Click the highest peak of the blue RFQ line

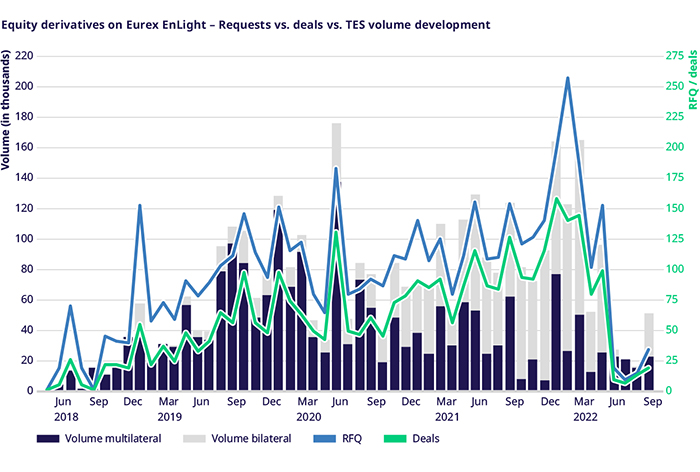coord(568,78)
